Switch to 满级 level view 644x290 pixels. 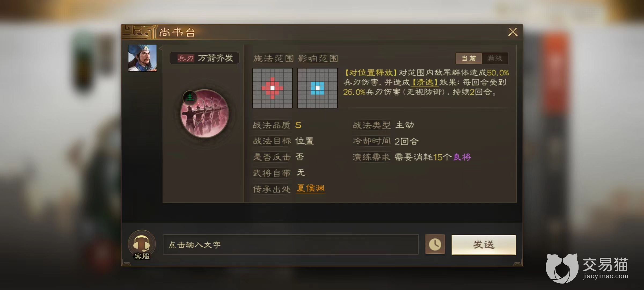coord(495,58)
